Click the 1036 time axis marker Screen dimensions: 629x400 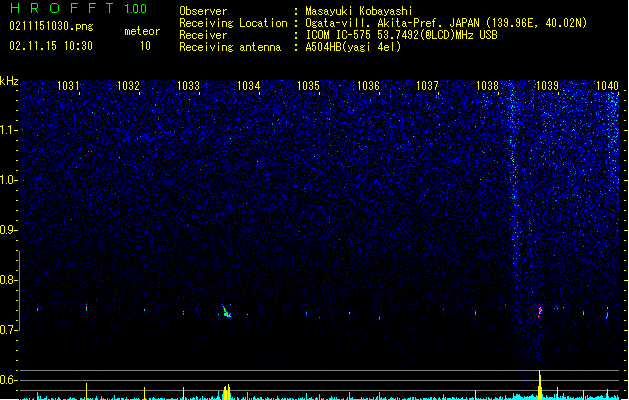(368, 86)
